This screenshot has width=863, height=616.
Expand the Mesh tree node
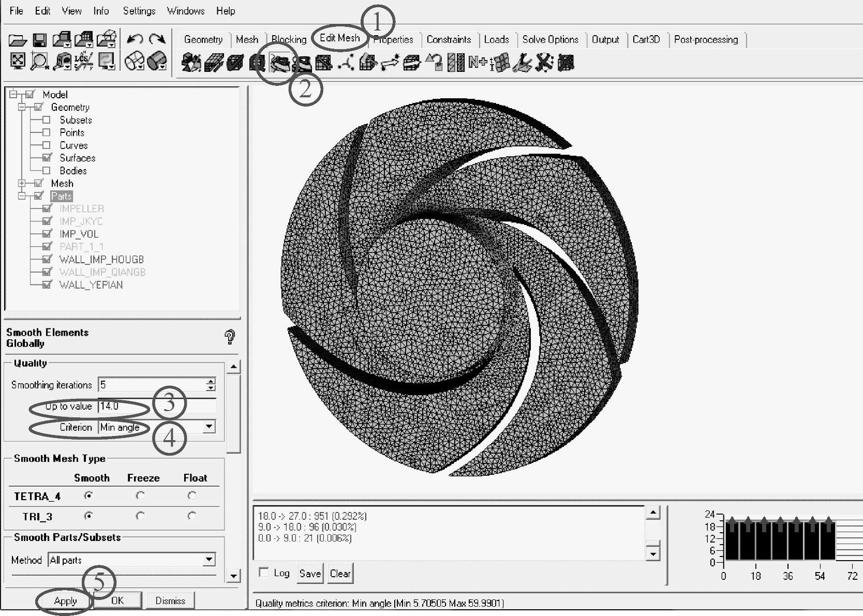point(22,183)
